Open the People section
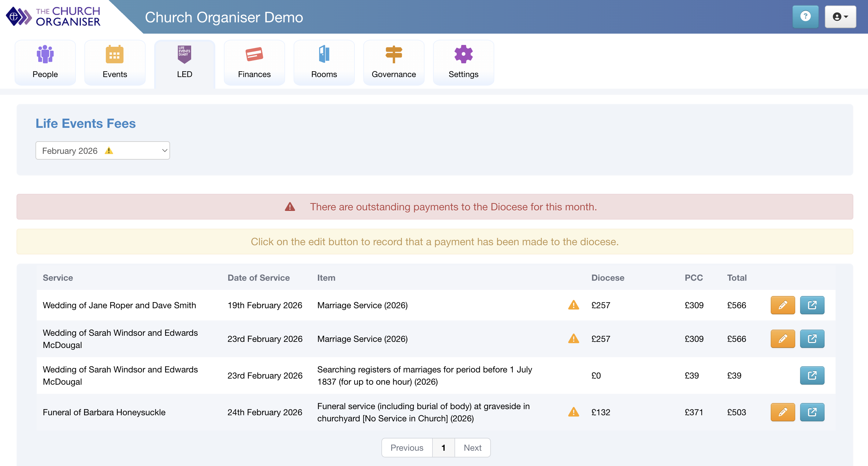This screenshot has width=868, height=466. click(45, 62)
